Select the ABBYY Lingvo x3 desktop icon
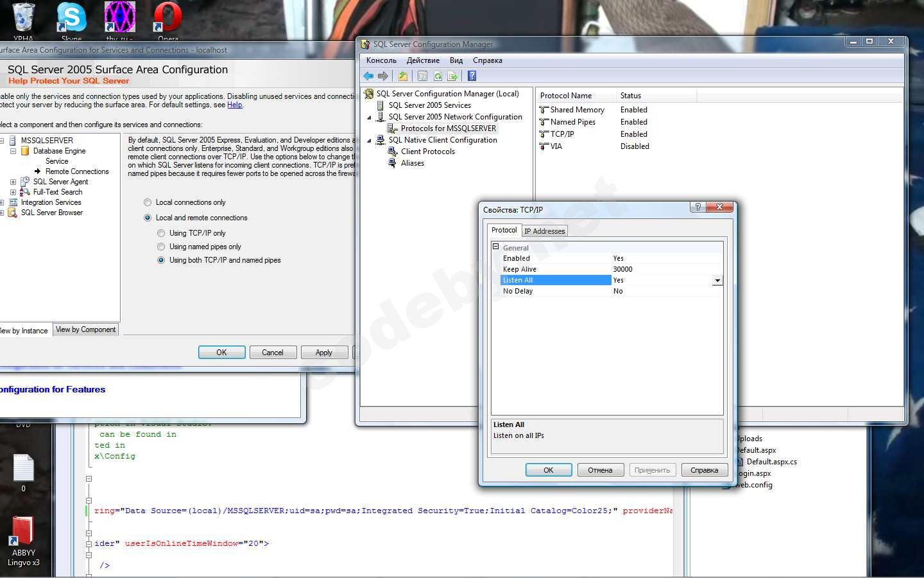 pos(23,541)
